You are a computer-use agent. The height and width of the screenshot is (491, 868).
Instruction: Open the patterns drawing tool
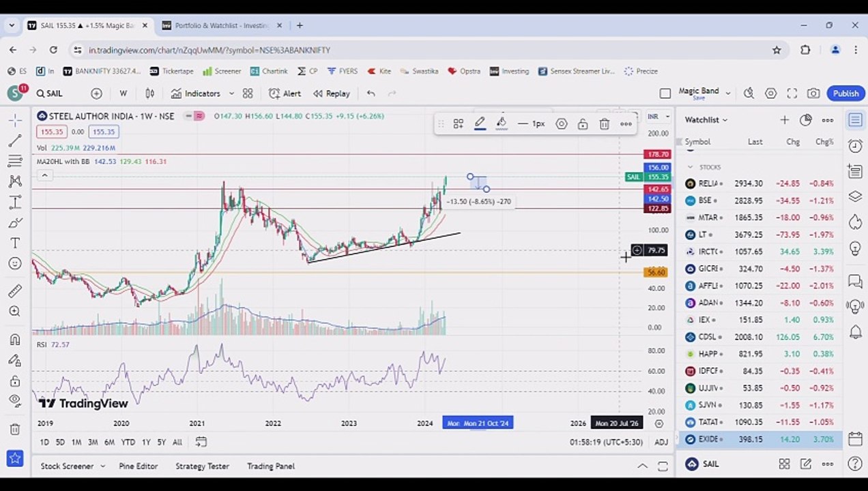coord(14,181)
